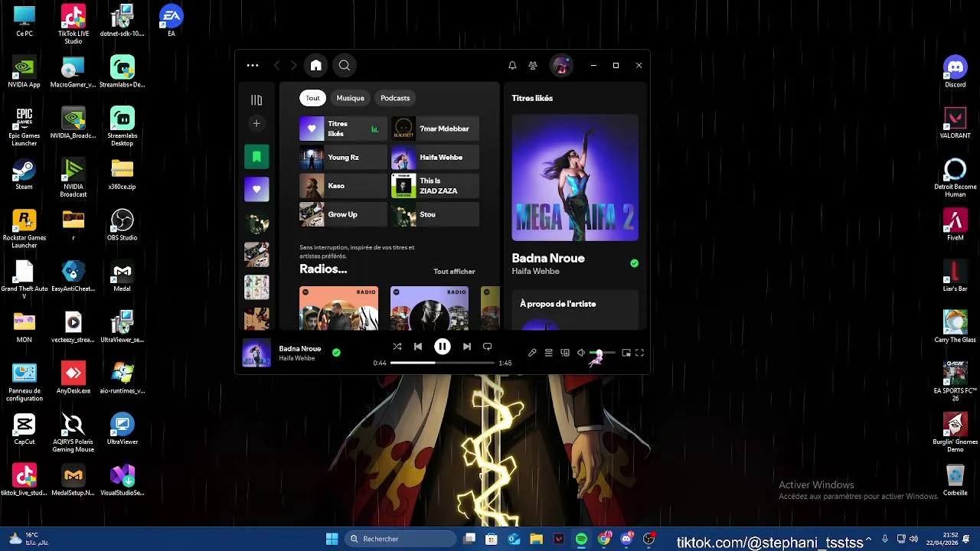Open Liked Songs heart in sidebar
This screenshot has width=980, height=551.
pyautogui.click(x=256, y=189)
